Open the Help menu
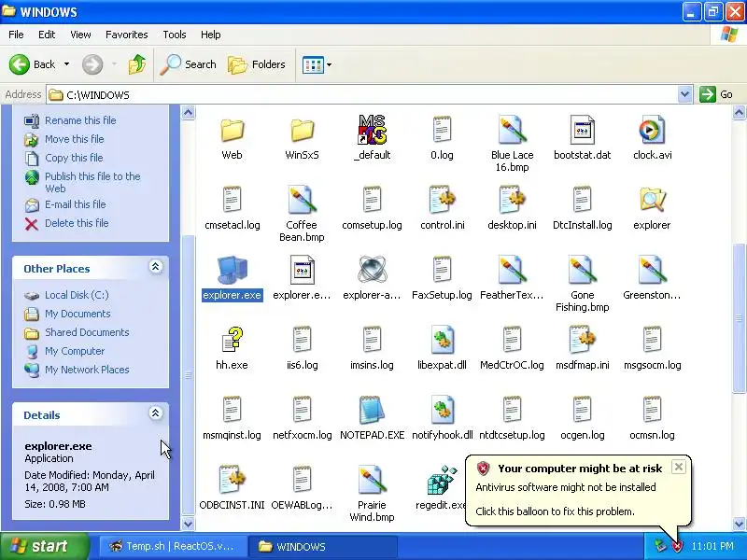747x560 pixels. (x=211, y=35)
